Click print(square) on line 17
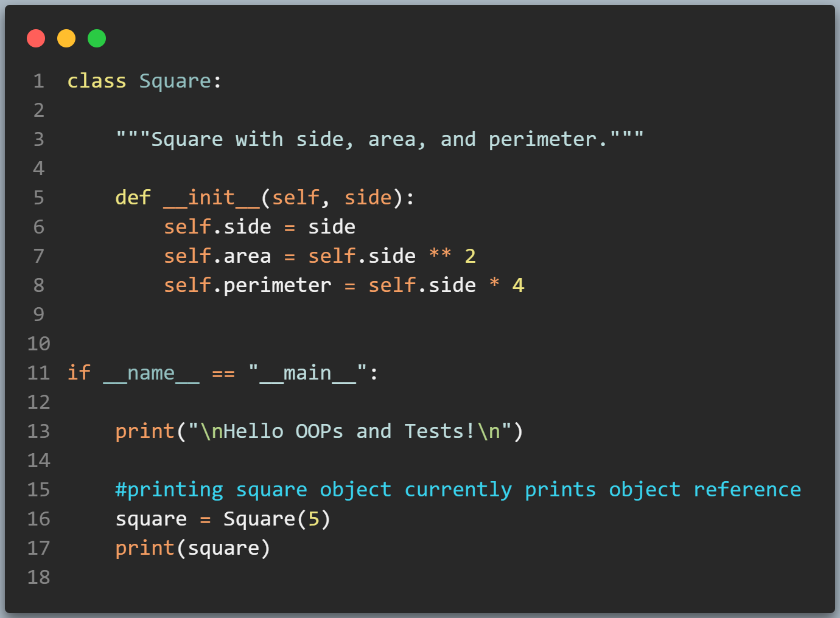This screenshot has height=618, width=840. click(x=193, y=549)
